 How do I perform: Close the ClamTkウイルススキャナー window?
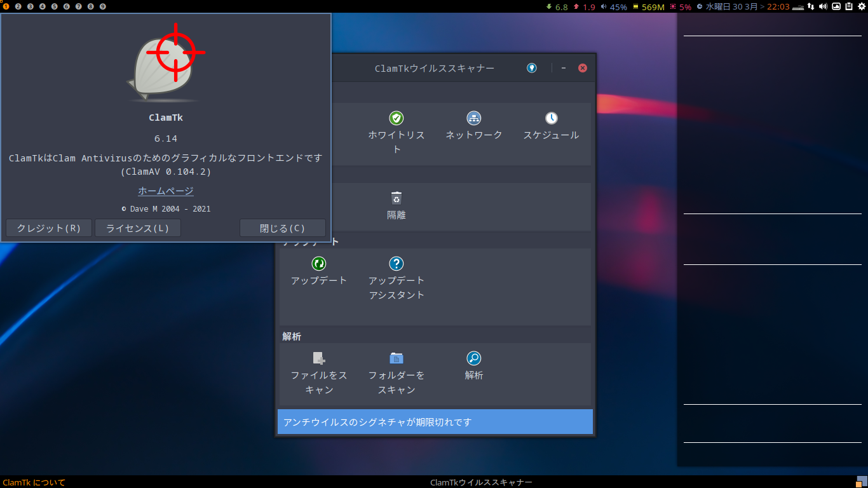(583, 68)
